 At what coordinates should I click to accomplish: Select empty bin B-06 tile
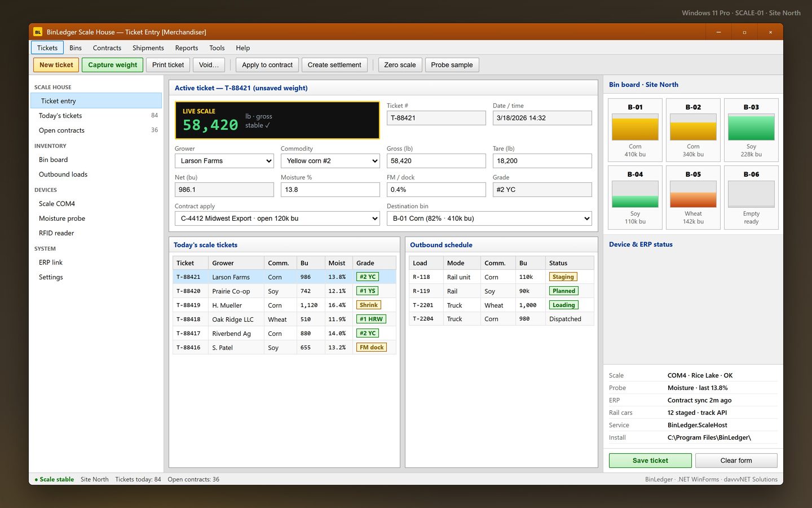[751, 198]
